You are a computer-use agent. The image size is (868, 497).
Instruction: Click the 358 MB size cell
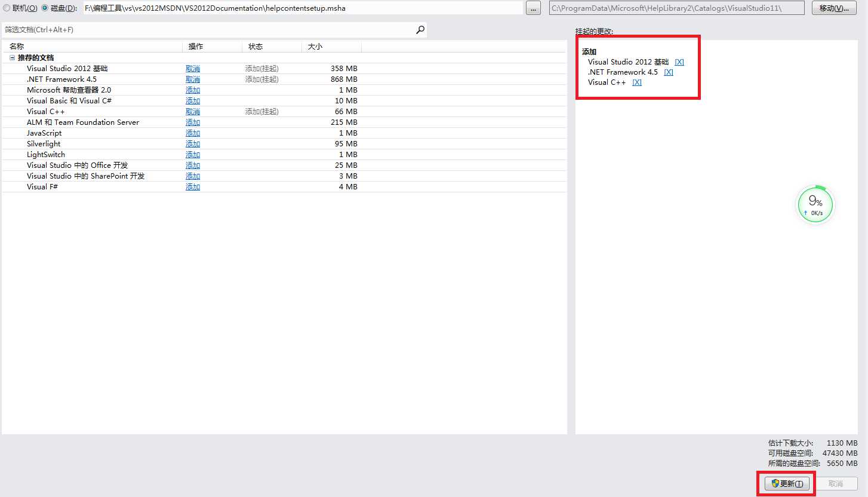(344, 69)
